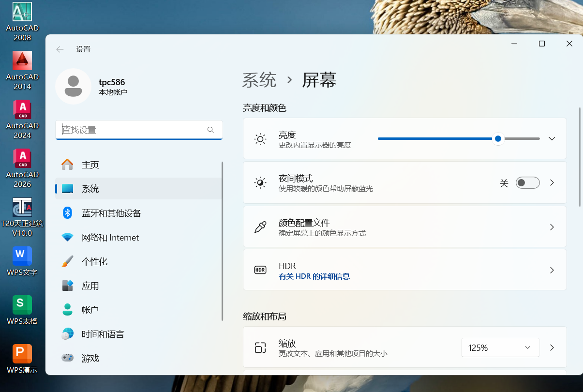Screen dimensions: 583x392
Task: Maximize the 设置 window
Action: point(542,44)
